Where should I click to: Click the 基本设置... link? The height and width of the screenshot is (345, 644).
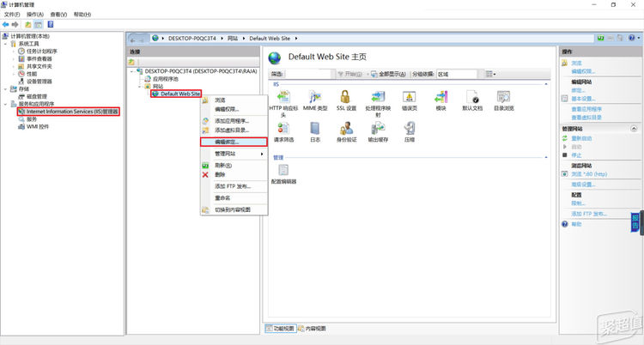(586, 99)
